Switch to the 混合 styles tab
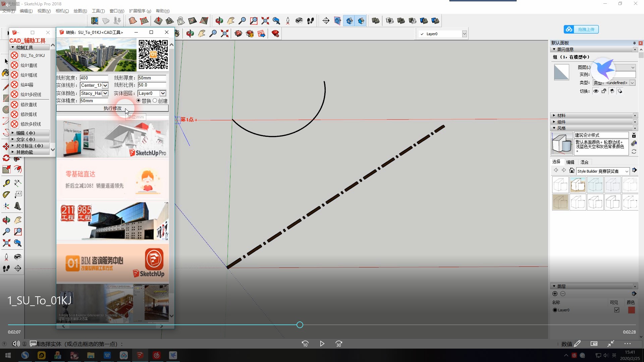 click(584, 162)
